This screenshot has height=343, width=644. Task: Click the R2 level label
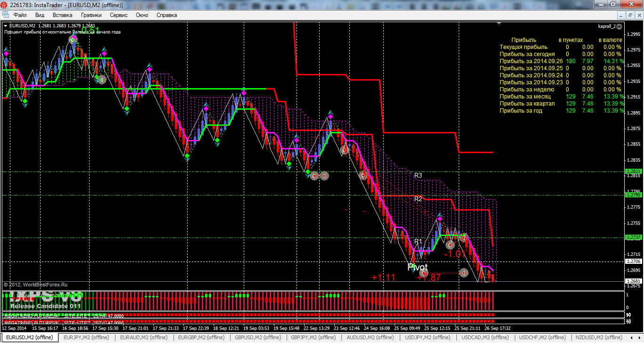[x=418, y=199]
